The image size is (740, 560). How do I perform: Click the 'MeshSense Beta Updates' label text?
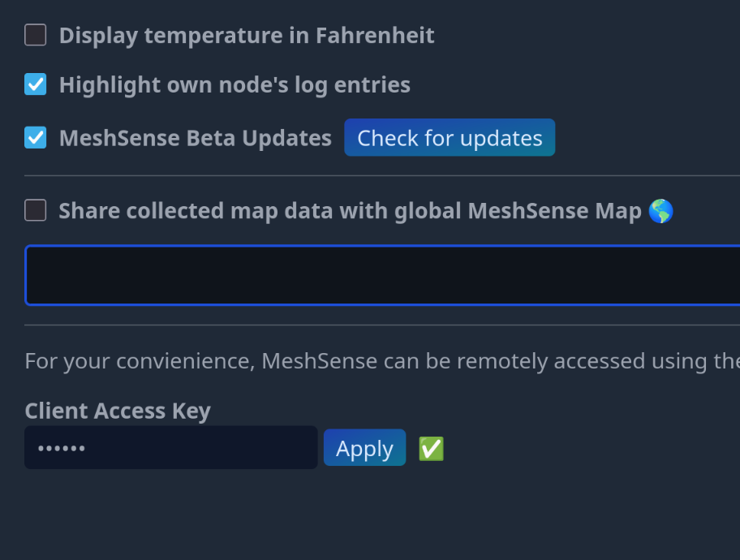pos(195,138)
